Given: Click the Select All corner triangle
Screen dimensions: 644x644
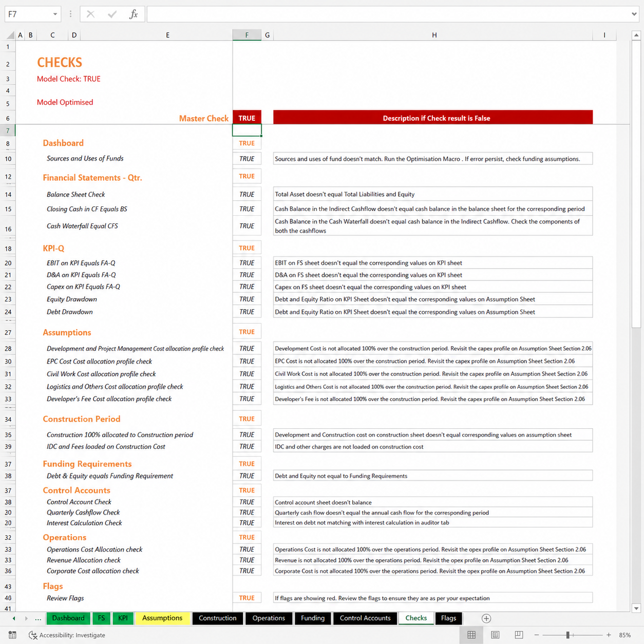Looking at the screenshot, I should click(10, 35).
